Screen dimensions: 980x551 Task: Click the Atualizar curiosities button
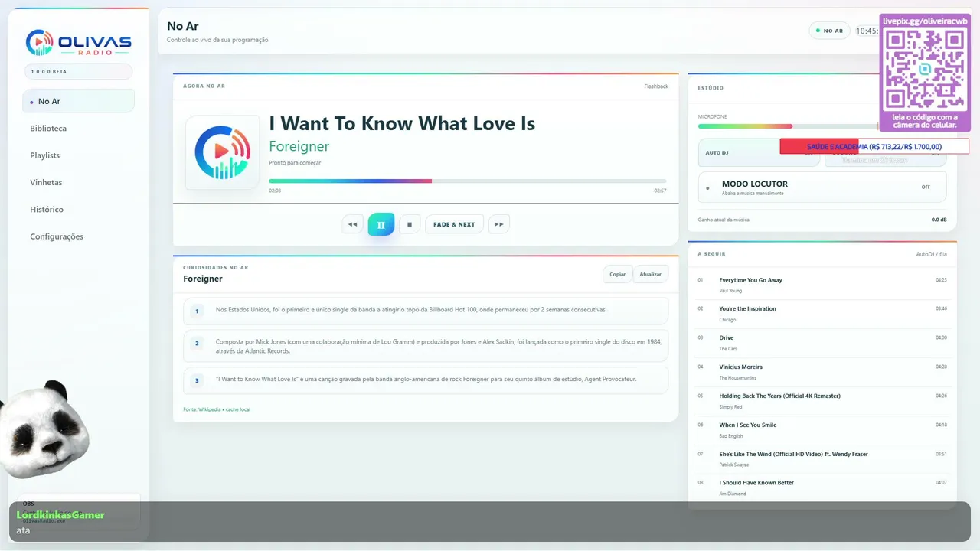point(651,274)
